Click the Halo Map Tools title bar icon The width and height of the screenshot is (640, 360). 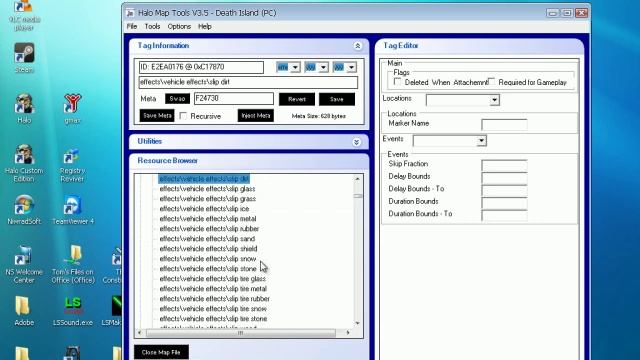pyautogui.click(x=130, y=13)
